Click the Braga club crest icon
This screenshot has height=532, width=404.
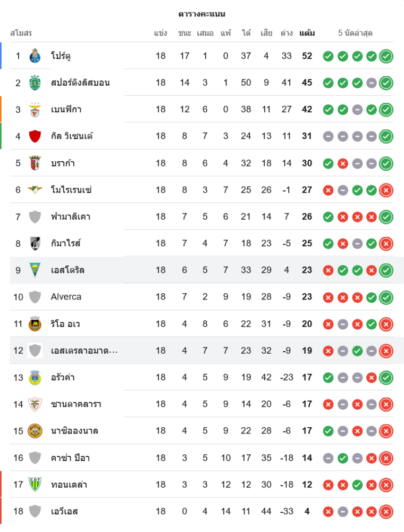point(35,163)
